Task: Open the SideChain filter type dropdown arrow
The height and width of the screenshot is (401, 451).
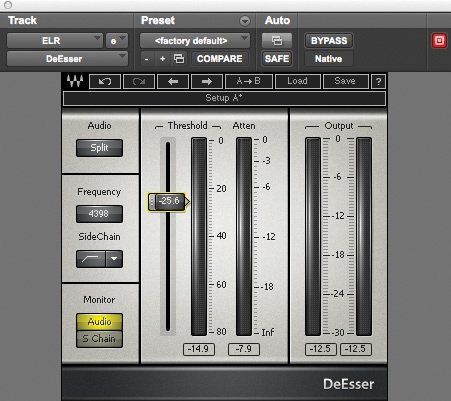Action: (x=114, y=259)
